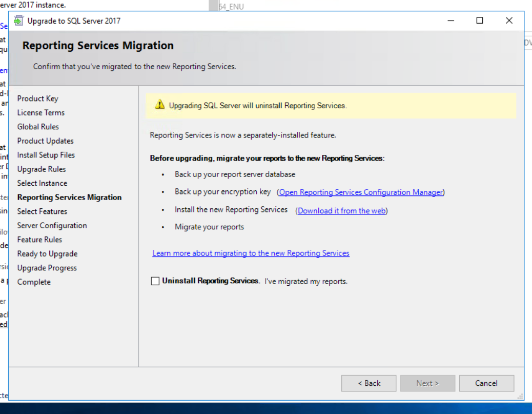Click the Migrate your reports bullet text
This screenshot has width=532, height=414.
[209, 227]
